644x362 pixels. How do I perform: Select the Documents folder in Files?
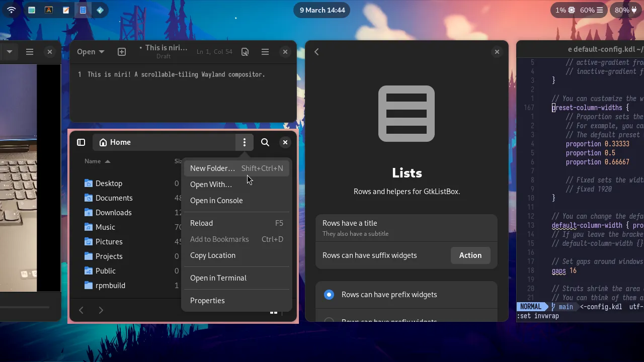click(x=114, y=198)
